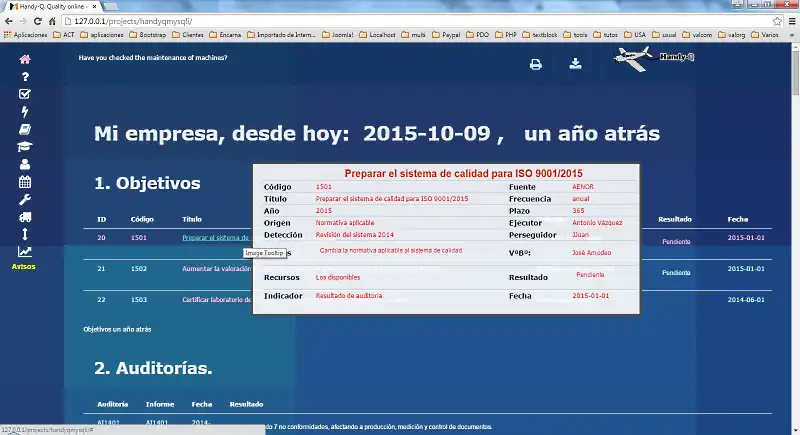This screenshot has width=800, height=435.
Task: Click the code cell '1502'
Action: click(x=139, y=268)
